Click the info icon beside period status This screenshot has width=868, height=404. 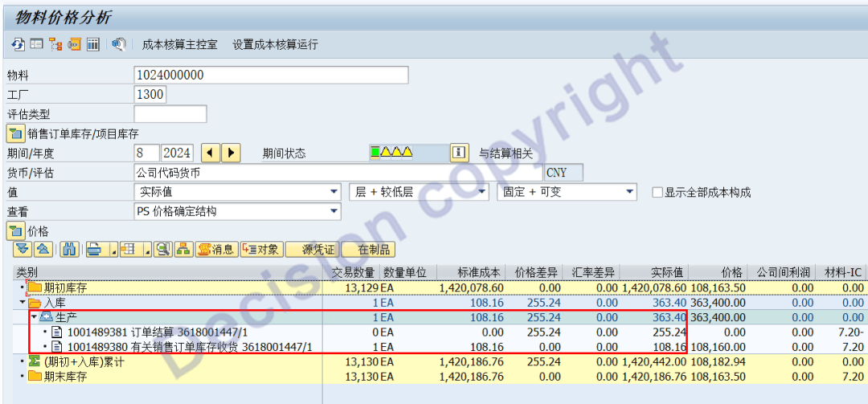[459, 153]
